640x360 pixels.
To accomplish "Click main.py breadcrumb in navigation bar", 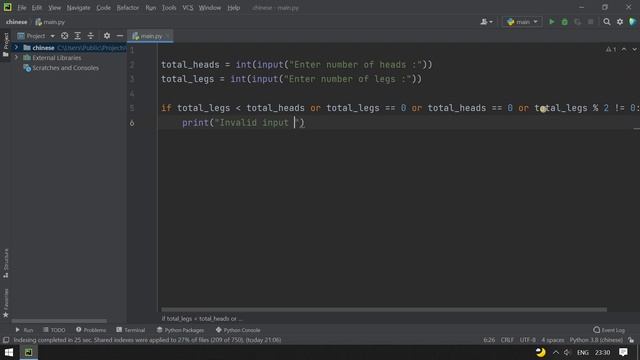I will 50,22.
